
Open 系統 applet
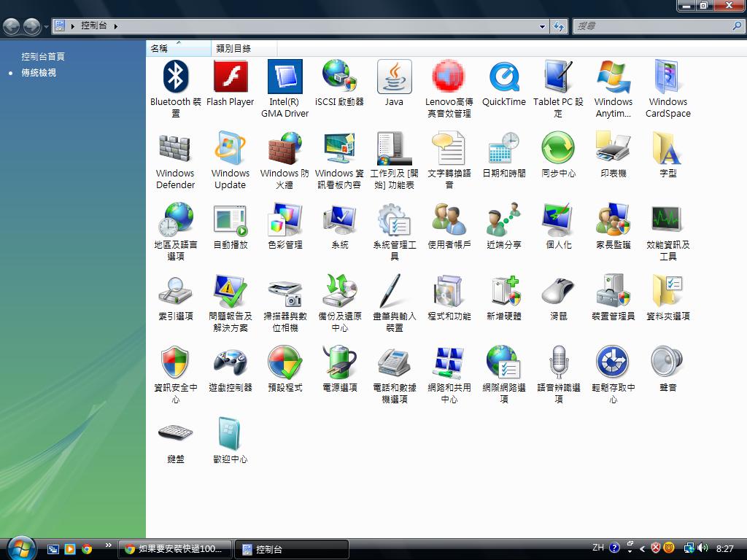pyautogui.click(x=340, y=226)
